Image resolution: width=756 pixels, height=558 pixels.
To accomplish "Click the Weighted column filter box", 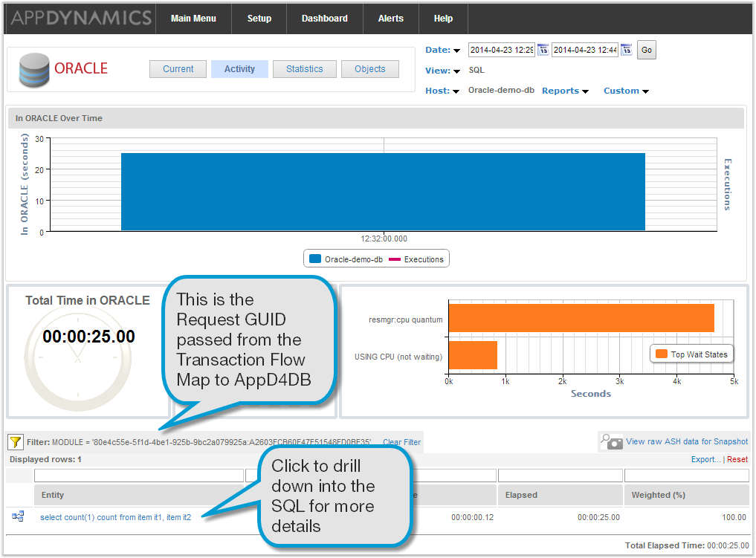I will coord(687,476).
